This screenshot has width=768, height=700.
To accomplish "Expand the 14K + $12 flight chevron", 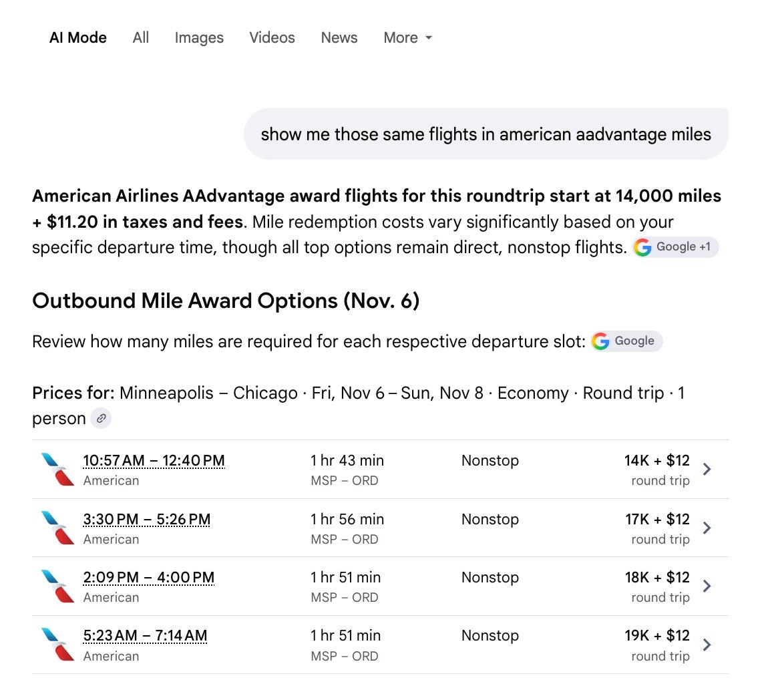I will click(707, 470).
